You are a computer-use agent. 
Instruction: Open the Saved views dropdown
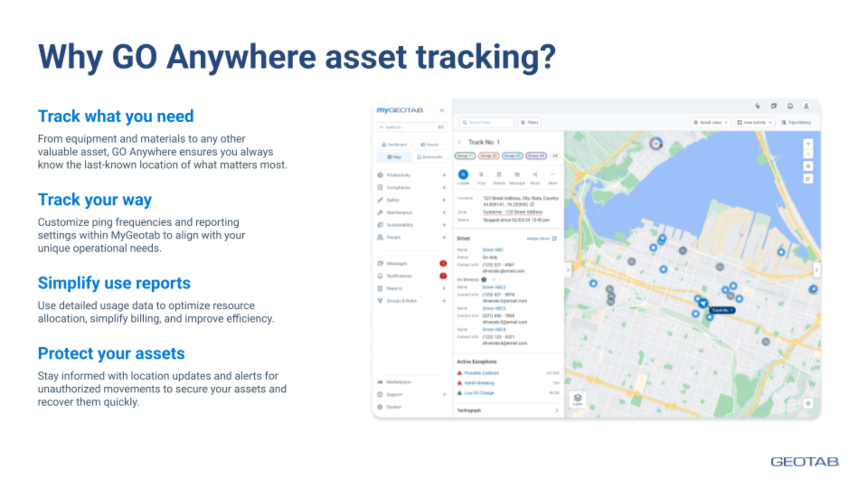tap(711, 122)
